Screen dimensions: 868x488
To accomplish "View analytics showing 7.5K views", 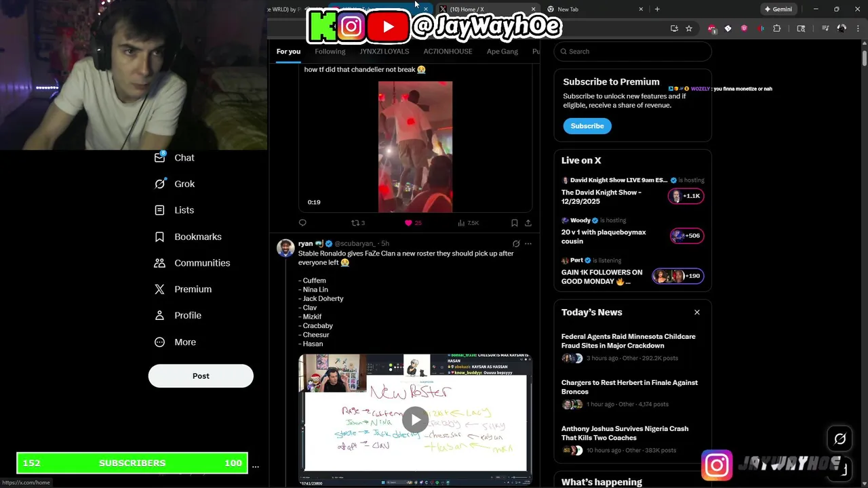I will pyautogui.click(x=469, y=223).
